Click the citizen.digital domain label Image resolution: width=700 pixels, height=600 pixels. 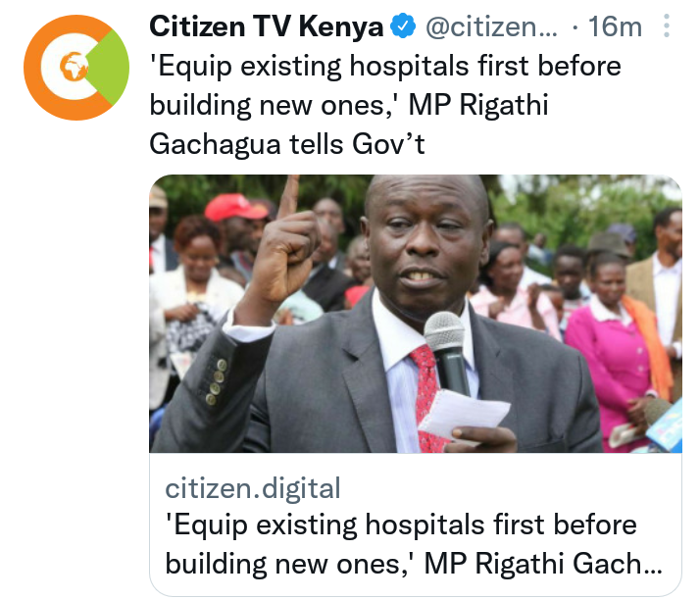pyautogui.click(x=253, y=488)
